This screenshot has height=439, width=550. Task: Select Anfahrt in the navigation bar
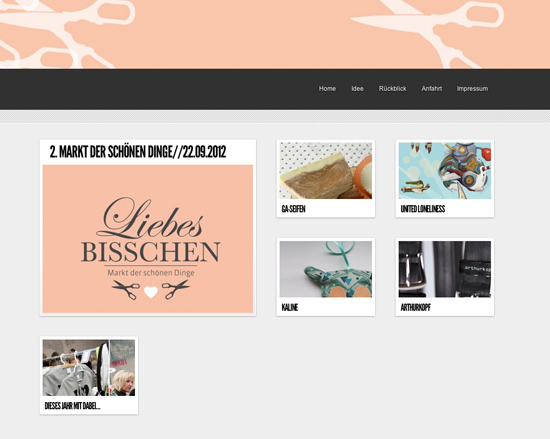pyautogui.click(x=431, y=89)
